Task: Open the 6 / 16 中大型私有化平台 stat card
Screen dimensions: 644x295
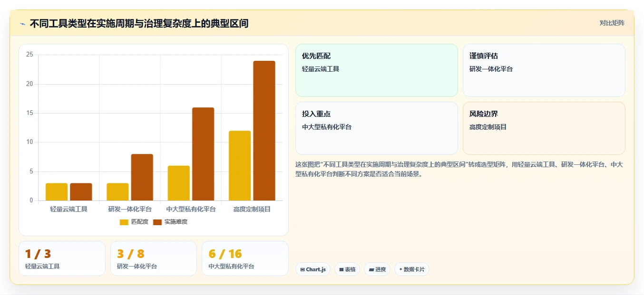Action: 245,258
